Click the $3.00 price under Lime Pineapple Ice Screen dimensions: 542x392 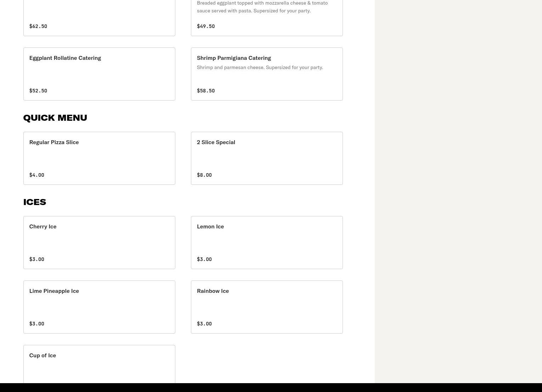[37, 324]
